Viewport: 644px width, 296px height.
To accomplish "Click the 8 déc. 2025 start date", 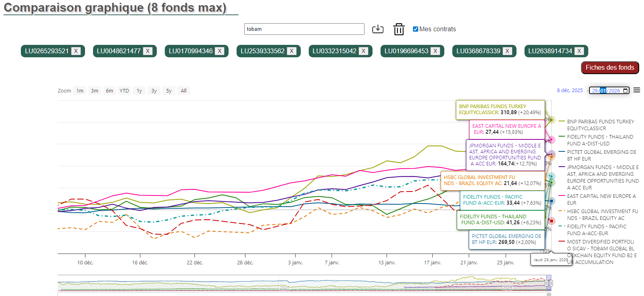I will pos(569,91).
